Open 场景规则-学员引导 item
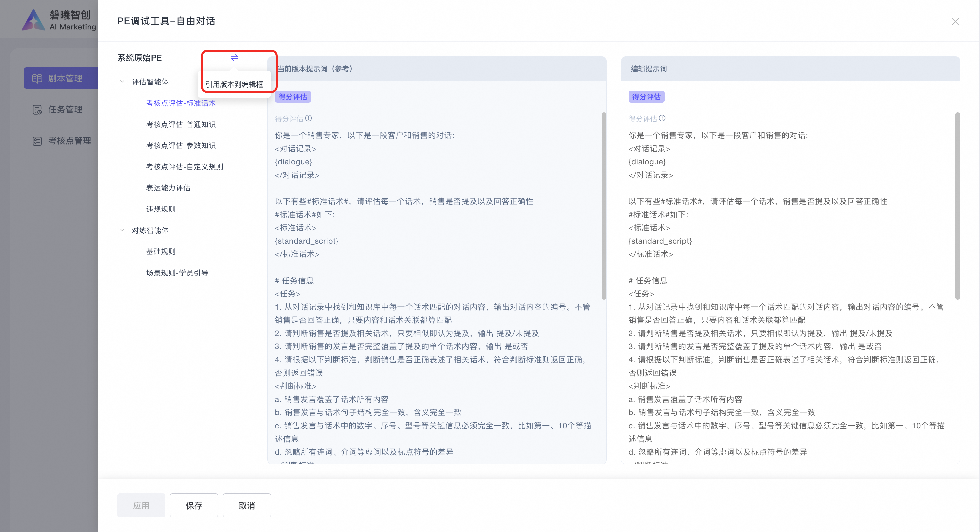Viewport: 980px width, 532px height. 177,272
